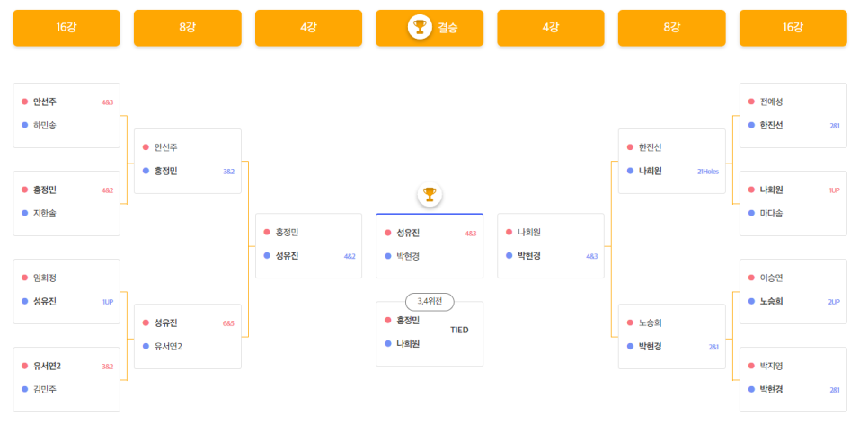The width and height of the screenshot is (868, 424).
Task: Select 박지영 in the right 16강 match card
Action: [x=771, y=366]
